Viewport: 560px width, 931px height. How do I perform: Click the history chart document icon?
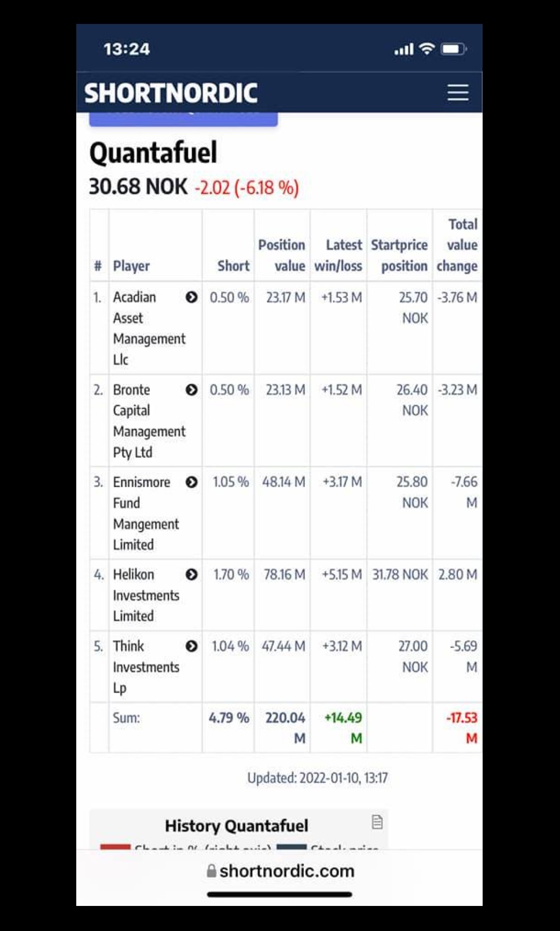pos(377,822)
